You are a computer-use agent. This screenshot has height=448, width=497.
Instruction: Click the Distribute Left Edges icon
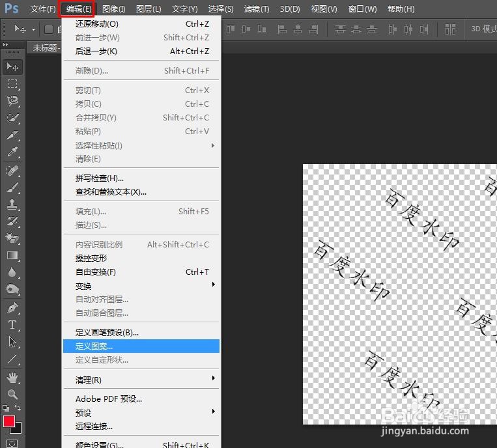pos(392,29)
